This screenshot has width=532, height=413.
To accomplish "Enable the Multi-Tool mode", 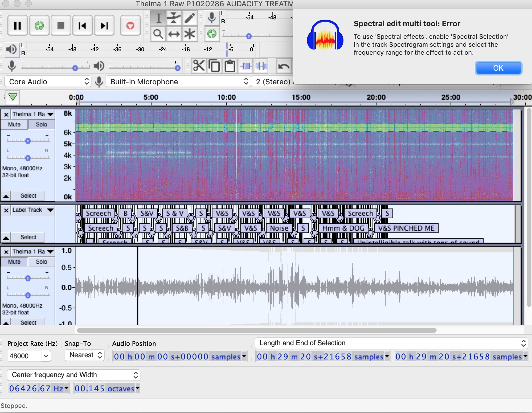I will 190,34.
